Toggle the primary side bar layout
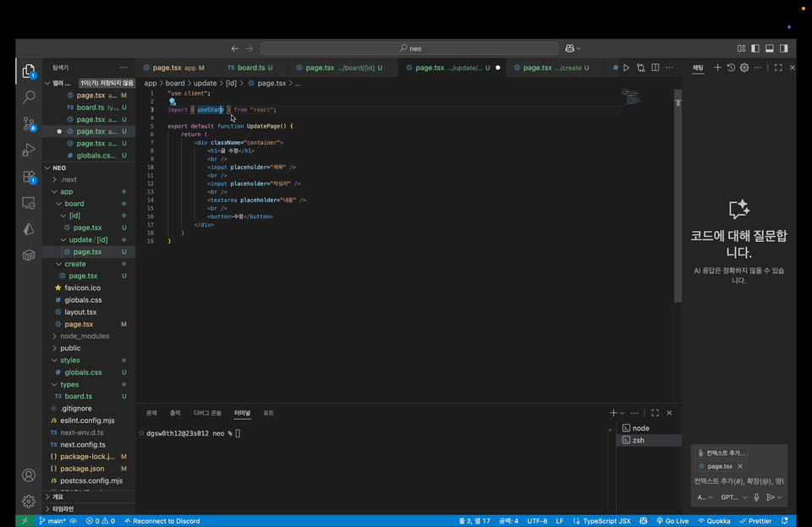 tap(755, 48)
